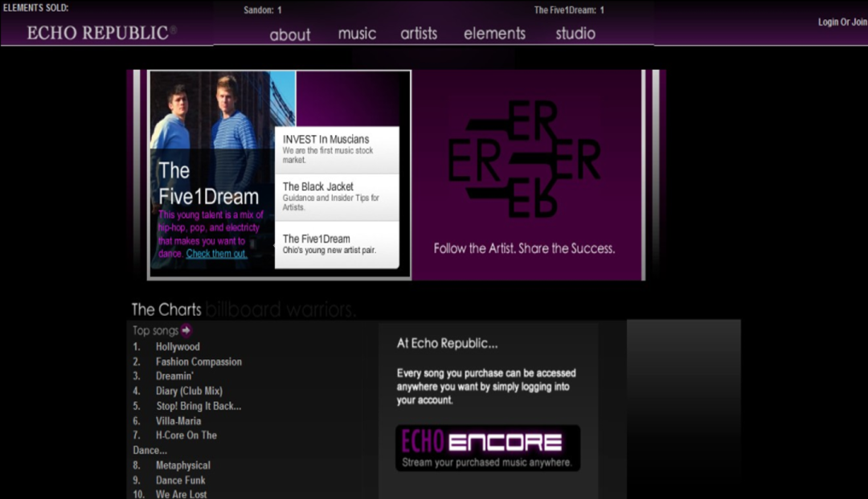Select the elements menu item
868x499 pixels.
(494, 33)
